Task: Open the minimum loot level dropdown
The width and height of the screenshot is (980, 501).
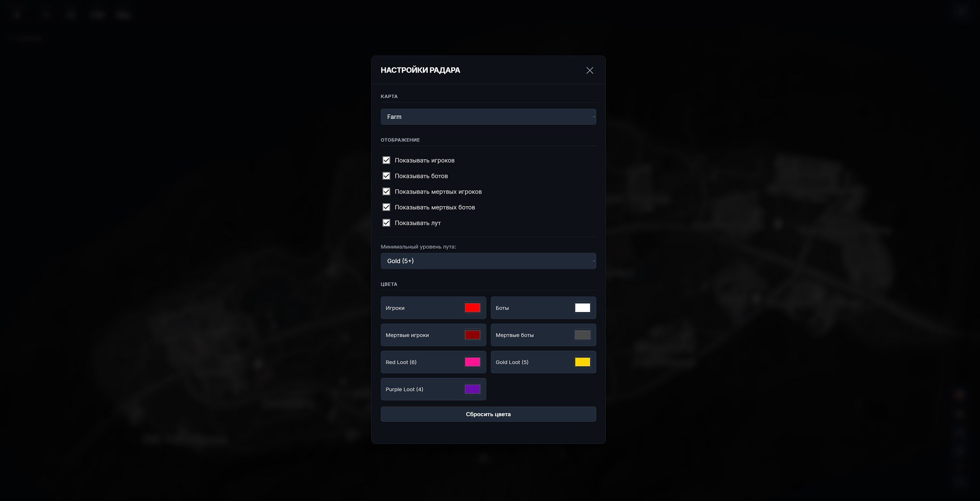Action: 488,260
